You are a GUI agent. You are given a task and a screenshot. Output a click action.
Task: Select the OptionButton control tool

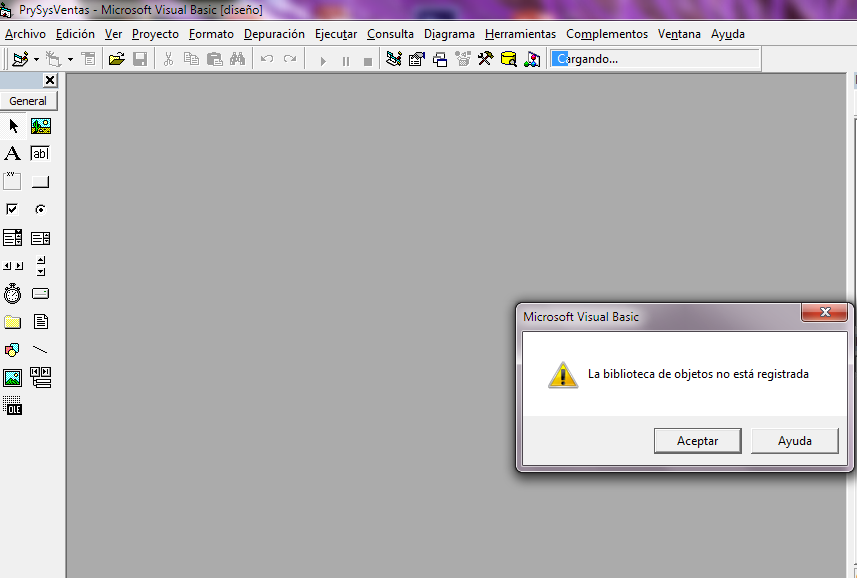pos(40,209)
